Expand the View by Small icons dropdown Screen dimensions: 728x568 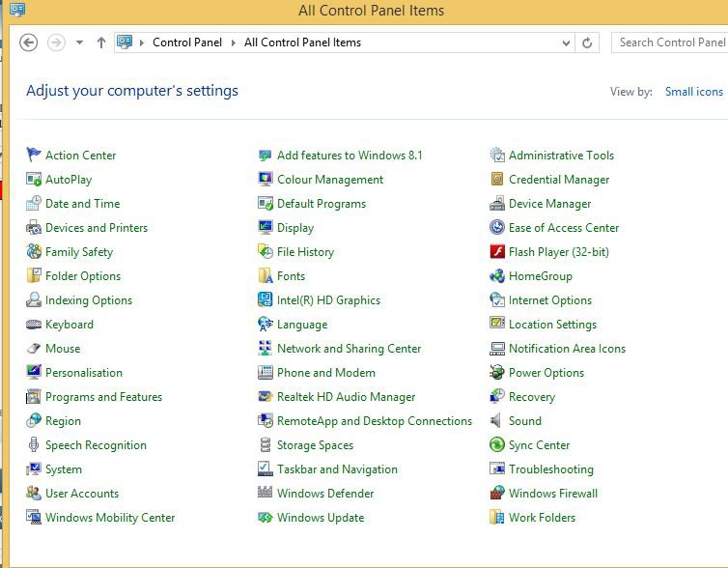(x=693, y=92)
